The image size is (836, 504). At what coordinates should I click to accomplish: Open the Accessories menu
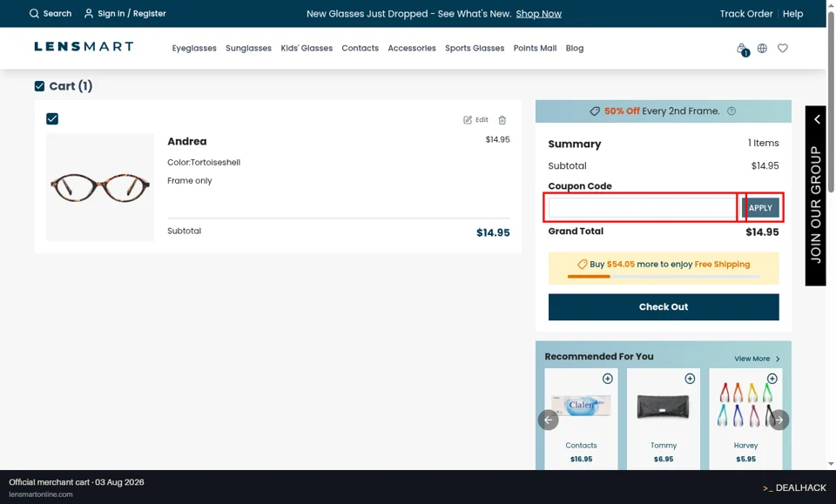[x=412, y=48]
